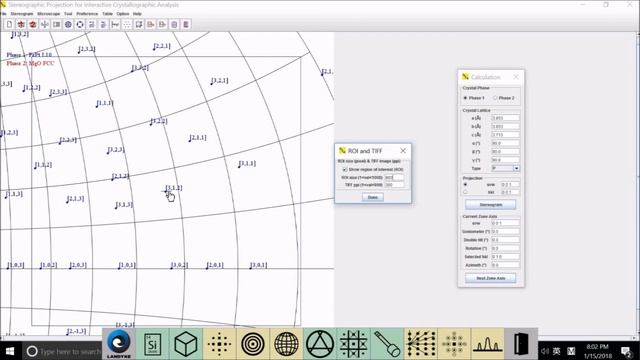Open the Tool menu
This screenshot has height=360, width=640.
[68, 13]
